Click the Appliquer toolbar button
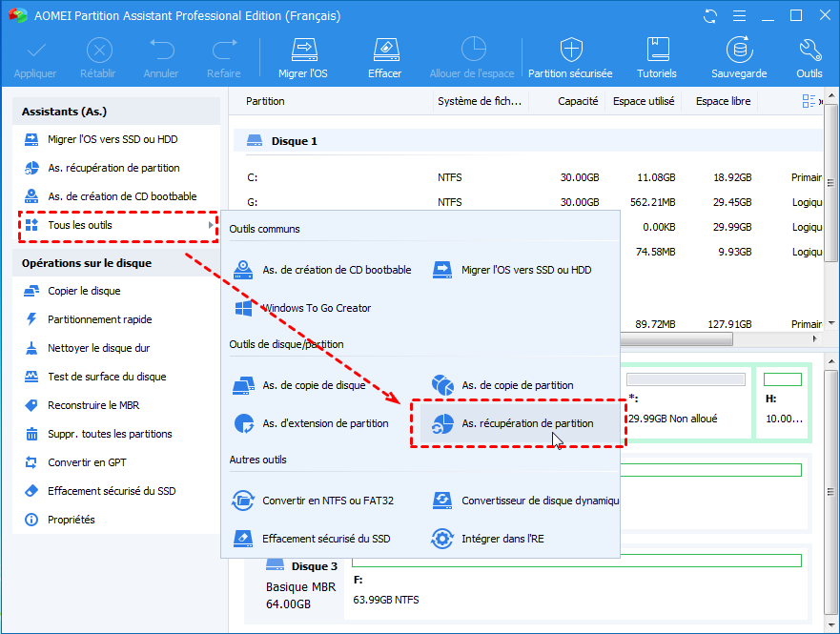The image size is (840, 634). click(35, 59)
